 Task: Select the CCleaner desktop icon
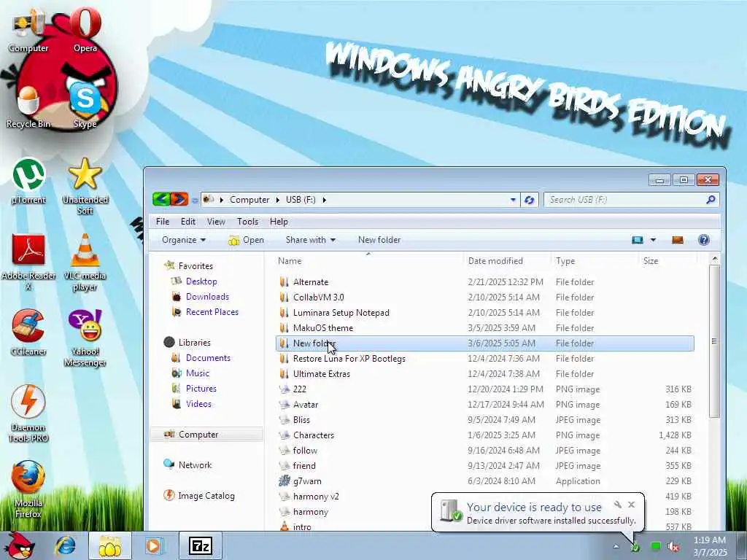tap(28, 333)
